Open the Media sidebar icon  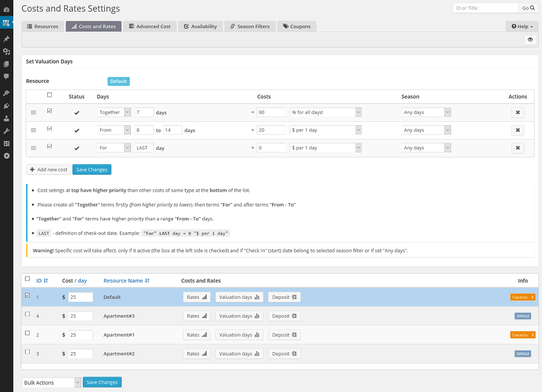click(x=6, y=51)
